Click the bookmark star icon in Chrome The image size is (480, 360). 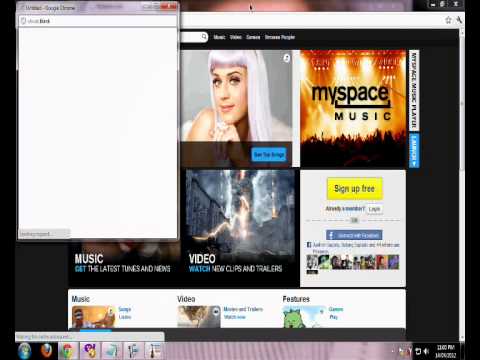pyautogui.click(x=448, y=20)
